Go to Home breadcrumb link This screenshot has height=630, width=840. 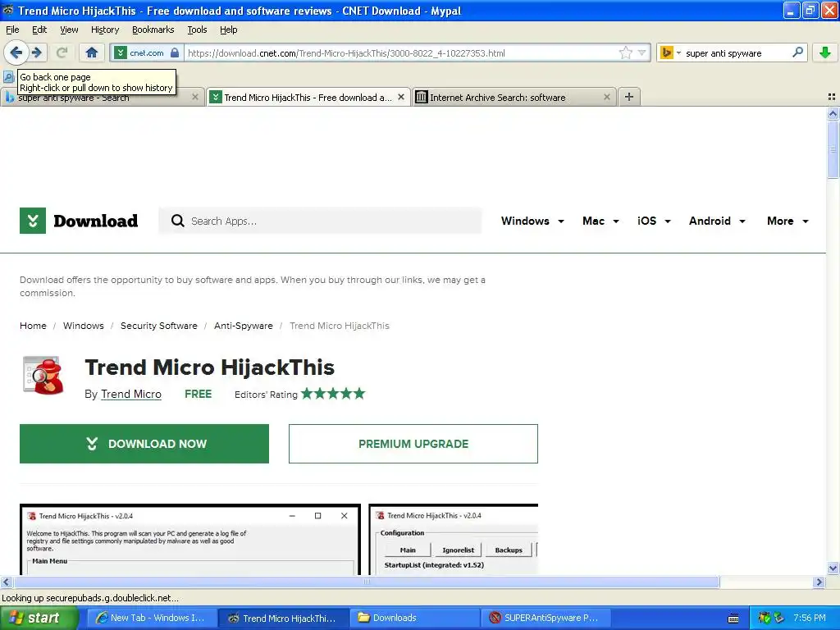33,326
